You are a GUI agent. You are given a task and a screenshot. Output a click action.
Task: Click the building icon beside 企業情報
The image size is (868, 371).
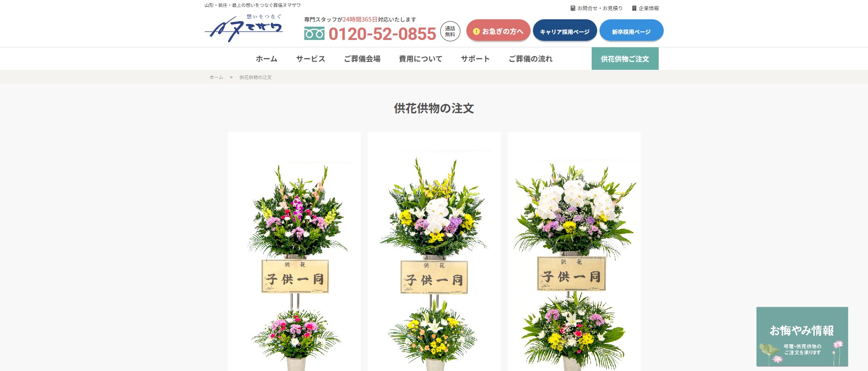634,8
